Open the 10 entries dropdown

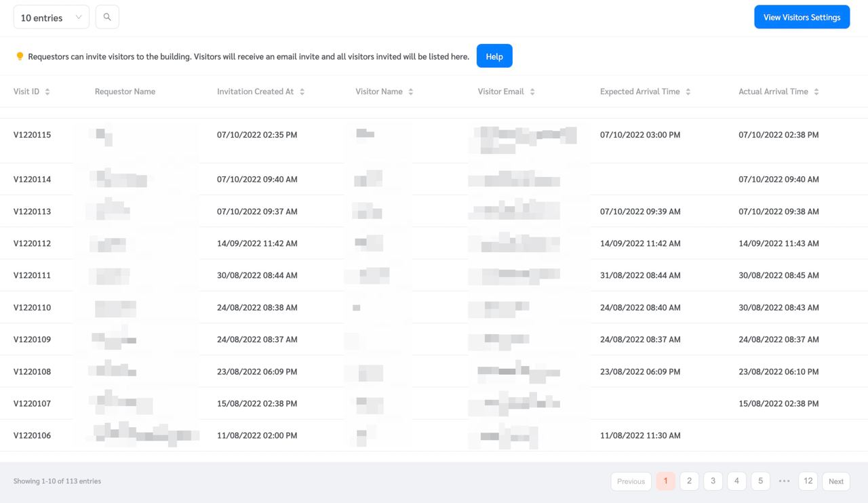pos(52,18)
